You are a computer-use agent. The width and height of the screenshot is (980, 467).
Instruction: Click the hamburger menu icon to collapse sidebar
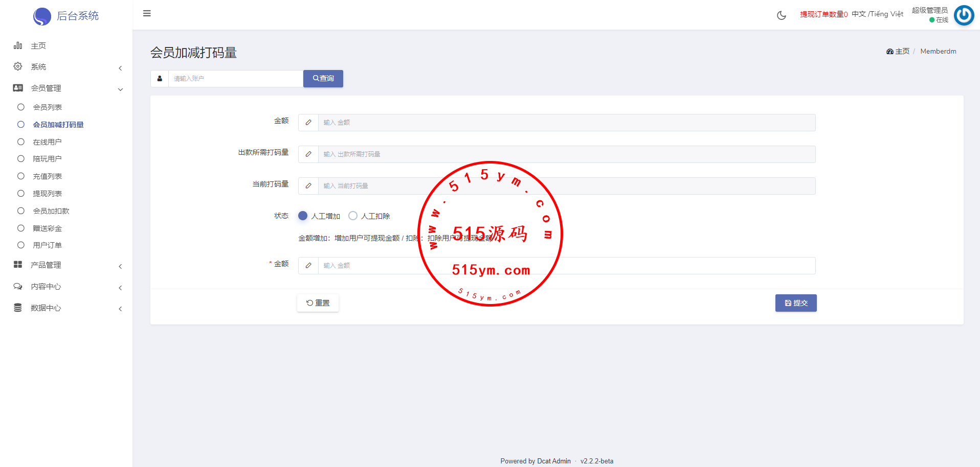[x=147, y=13]
